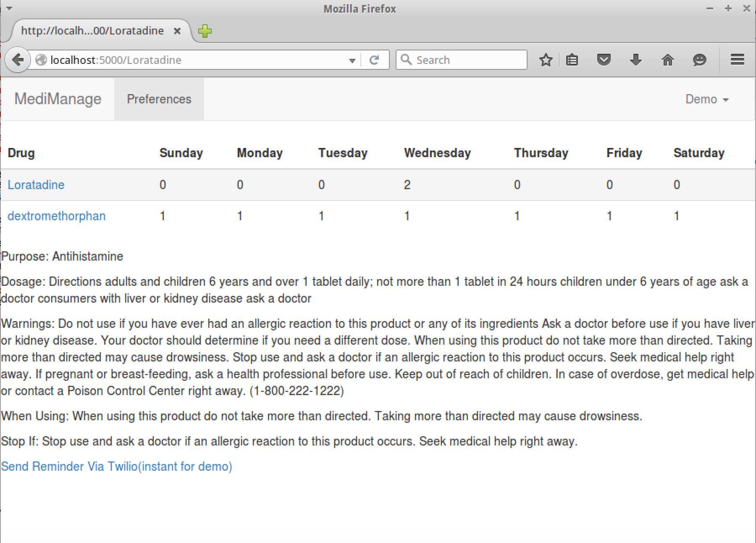The width and height of the screenshot is (756, 543).
Task: Click dextromethorphan's Wednesday value 1
Action: pos(407,216)
